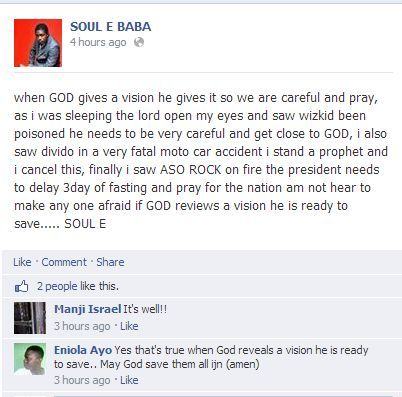Open Eniola Ayo's profile name
Image resolution: width=402 pixels, height=397 pixels.
83,350
